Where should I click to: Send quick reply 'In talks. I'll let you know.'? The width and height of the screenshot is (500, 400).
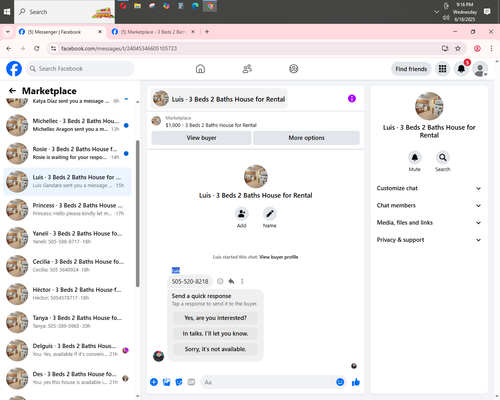tap(215, 333)
